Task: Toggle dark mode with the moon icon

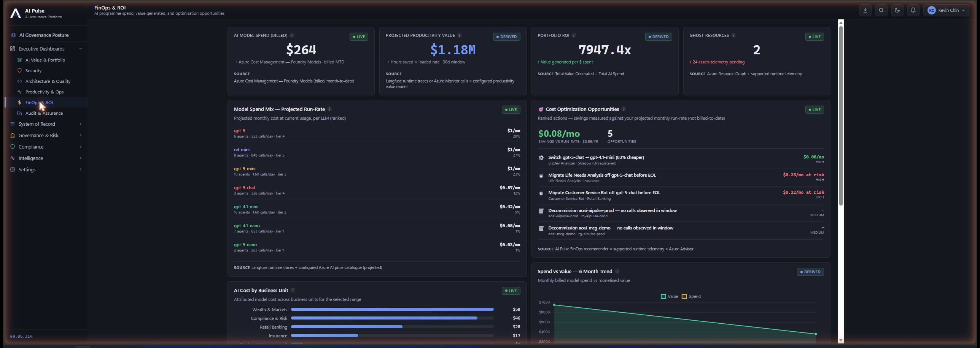Action: point(897,10)
